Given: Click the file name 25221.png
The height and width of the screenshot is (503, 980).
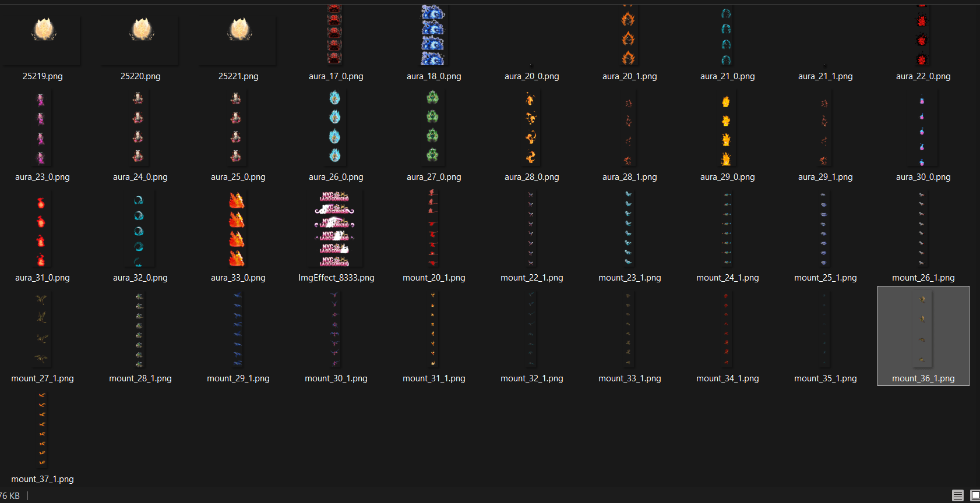Looking at the screenshot, I should click(x=238, y=76).
